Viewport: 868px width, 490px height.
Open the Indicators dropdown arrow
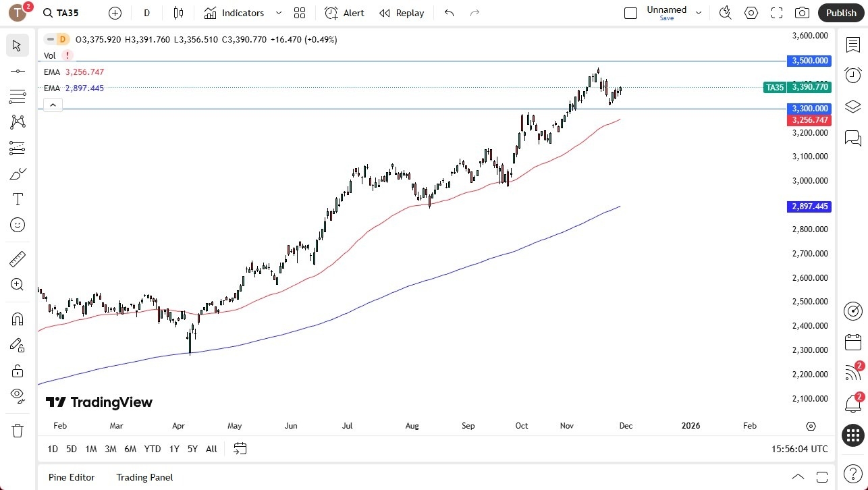(278, 12)
